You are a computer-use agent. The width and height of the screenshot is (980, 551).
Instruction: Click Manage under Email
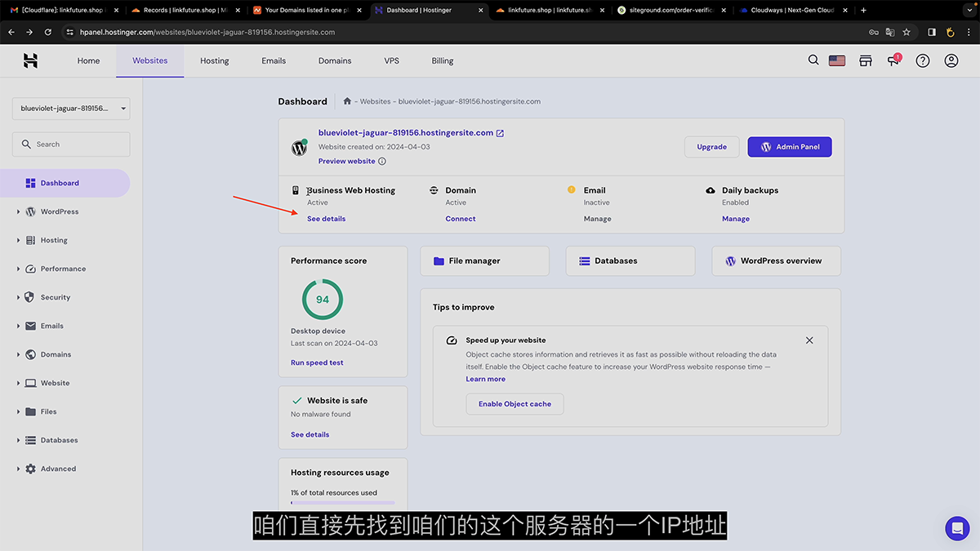coord(598,219)
